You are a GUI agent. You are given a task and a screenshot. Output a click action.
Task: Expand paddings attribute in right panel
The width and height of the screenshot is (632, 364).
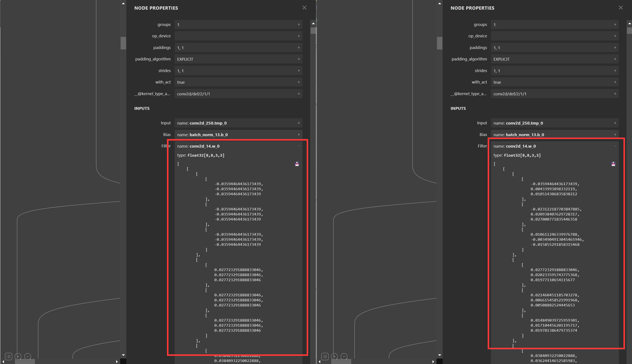point(615,47)
